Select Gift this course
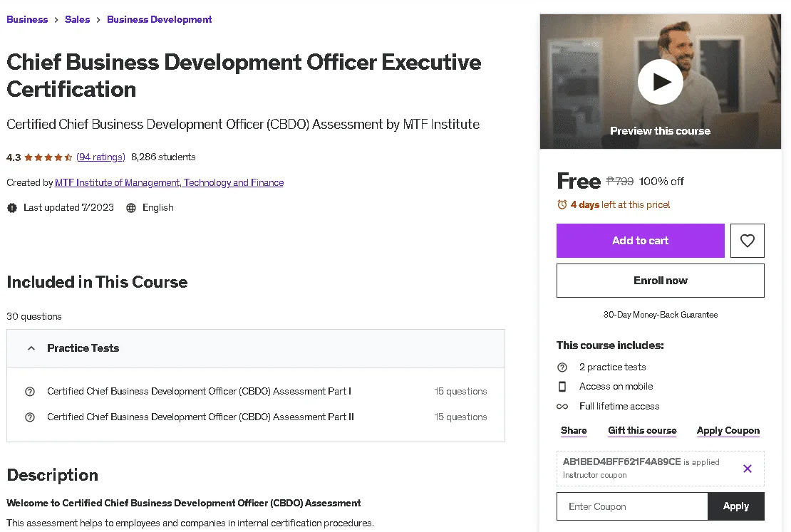This screenshot has width=791, height=532. click(x=642, y=431)
